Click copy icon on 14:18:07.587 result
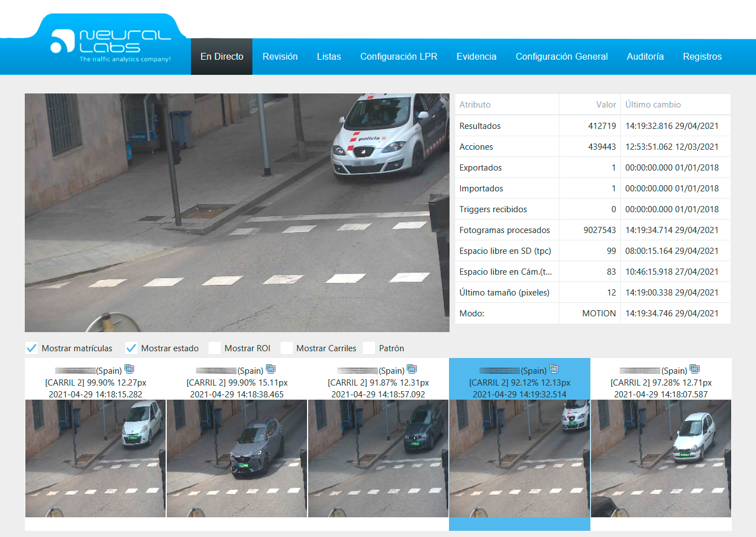This screenshot has height=537, width=756. click(695, 369)
